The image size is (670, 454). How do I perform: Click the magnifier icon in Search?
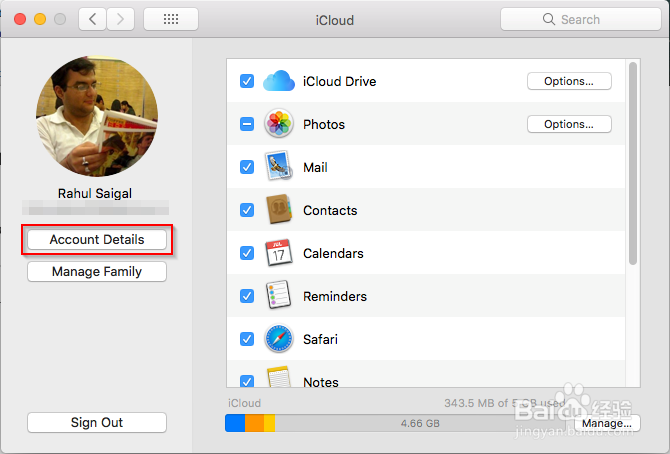[549, 19]
